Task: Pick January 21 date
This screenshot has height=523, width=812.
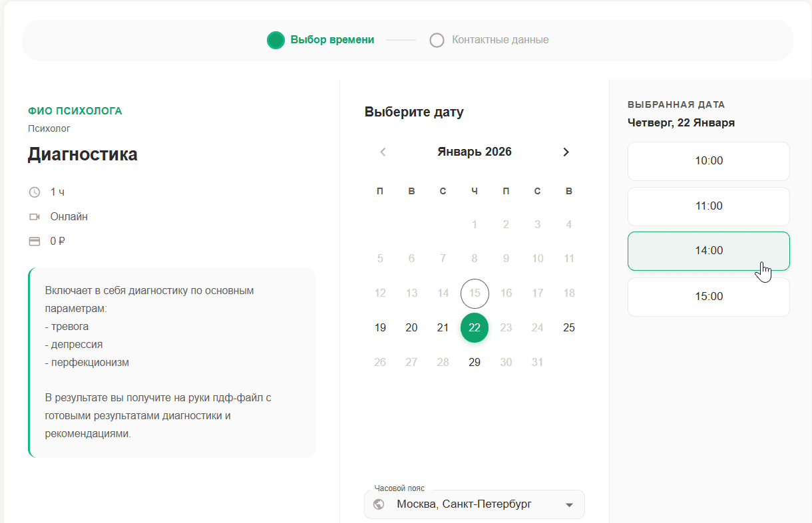Action: 443,327
